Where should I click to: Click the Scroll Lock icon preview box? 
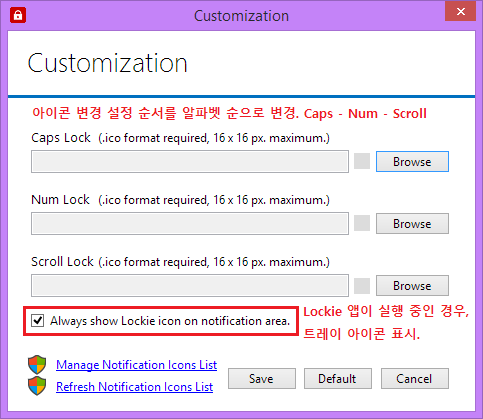[362, 286]
